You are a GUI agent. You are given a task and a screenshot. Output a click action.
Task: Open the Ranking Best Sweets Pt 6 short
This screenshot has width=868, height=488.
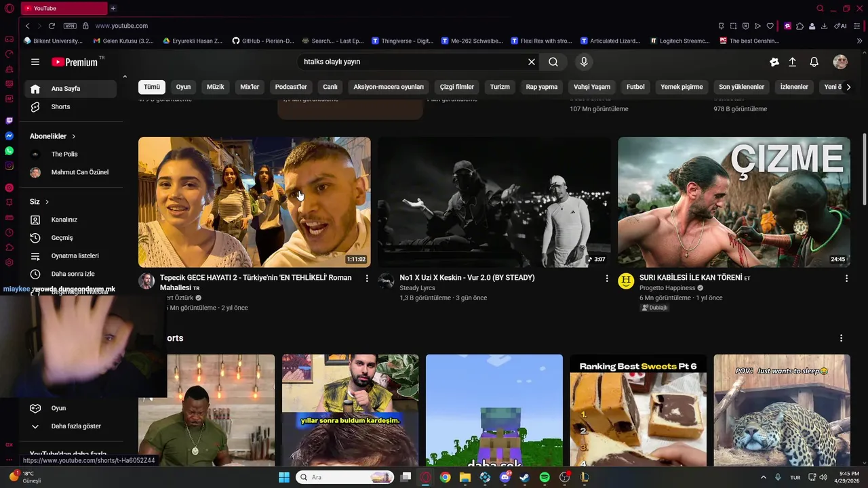(x=638, y=410)
